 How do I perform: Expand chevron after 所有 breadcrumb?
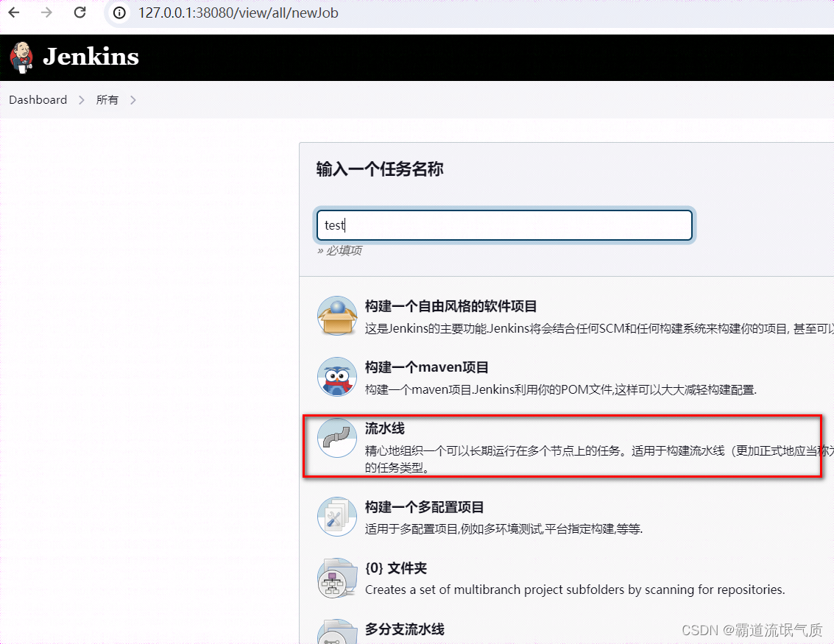coord(133,100)
